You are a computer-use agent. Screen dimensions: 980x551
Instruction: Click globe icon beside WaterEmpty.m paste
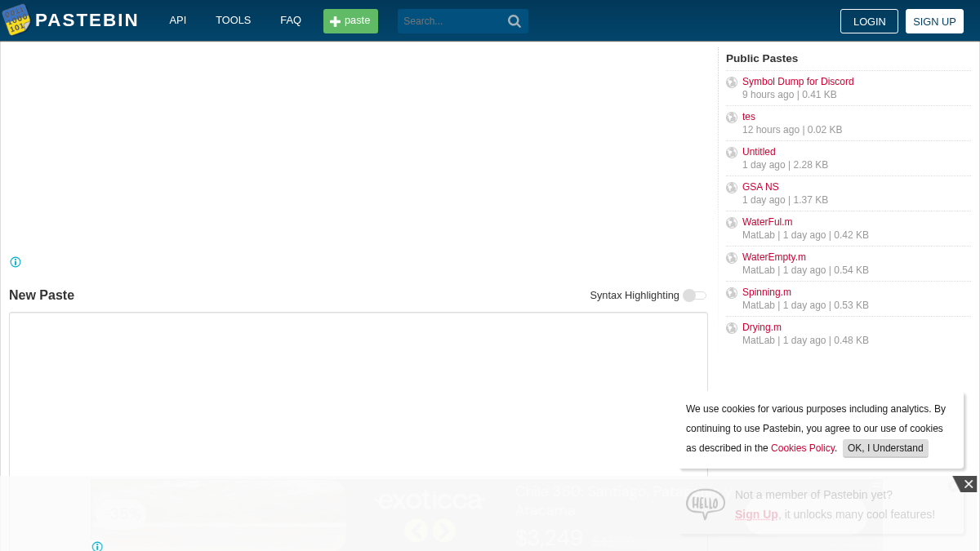[732, 258]
